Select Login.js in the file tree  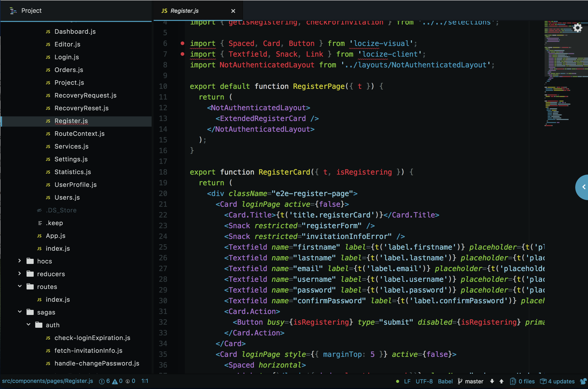click(67, 57)
